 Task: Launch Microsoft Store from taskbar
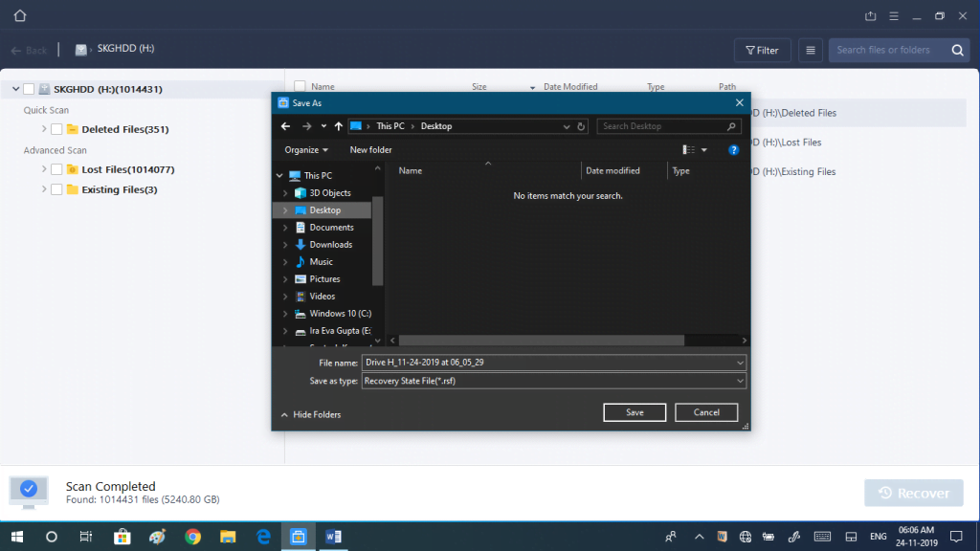point(122,537)
